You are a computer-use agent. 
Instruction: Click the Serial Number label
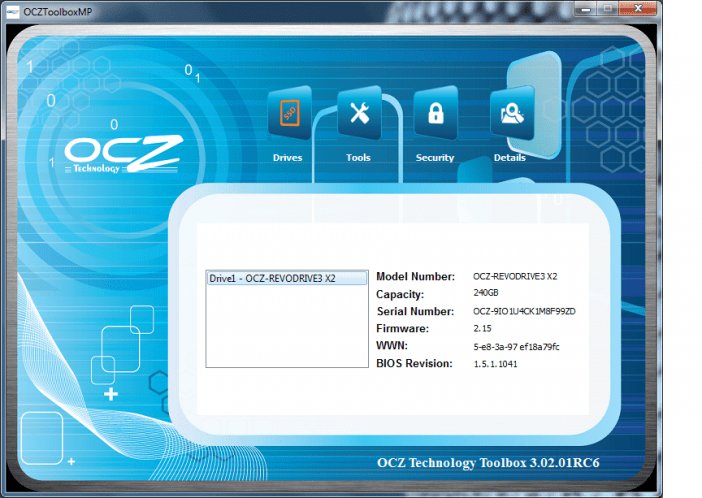click(x=415, y=311)
